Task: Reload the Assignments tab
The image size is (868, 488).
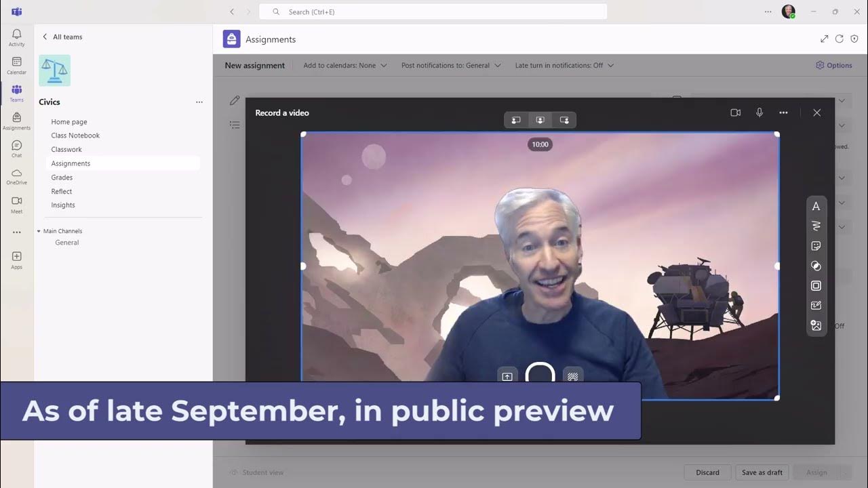Action: (840, 39)
